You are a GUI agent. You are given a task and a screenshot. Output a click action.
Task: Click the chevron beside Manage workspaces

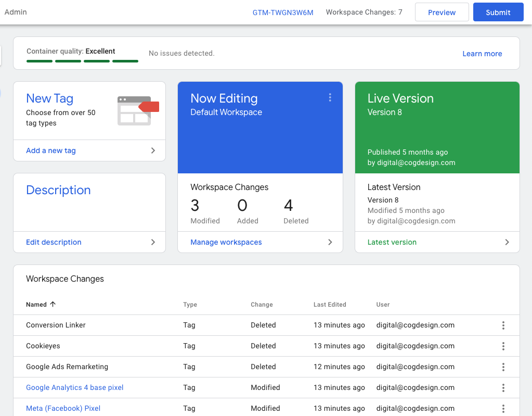[x=330, y=242]
